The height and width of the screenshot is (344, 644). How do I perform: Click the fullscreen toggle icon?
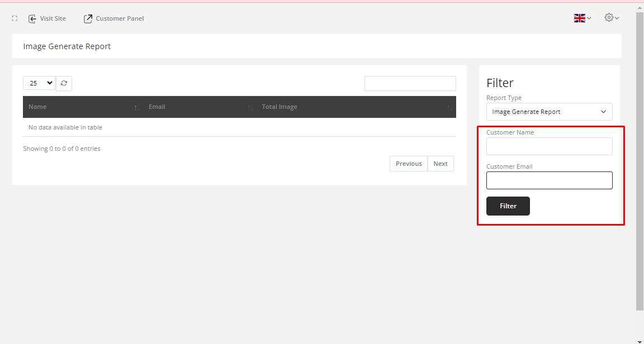click(x=15, y=18)
